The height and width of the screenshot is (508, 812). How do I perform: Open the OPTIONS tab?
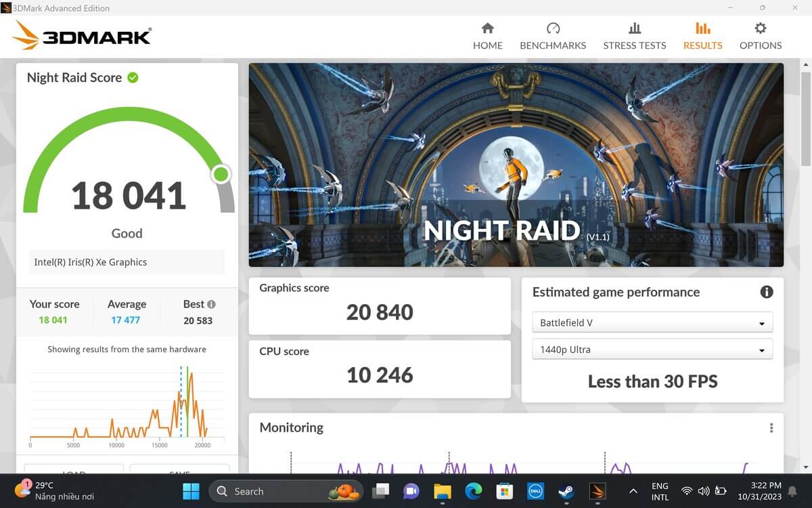(x=760, y=37)
